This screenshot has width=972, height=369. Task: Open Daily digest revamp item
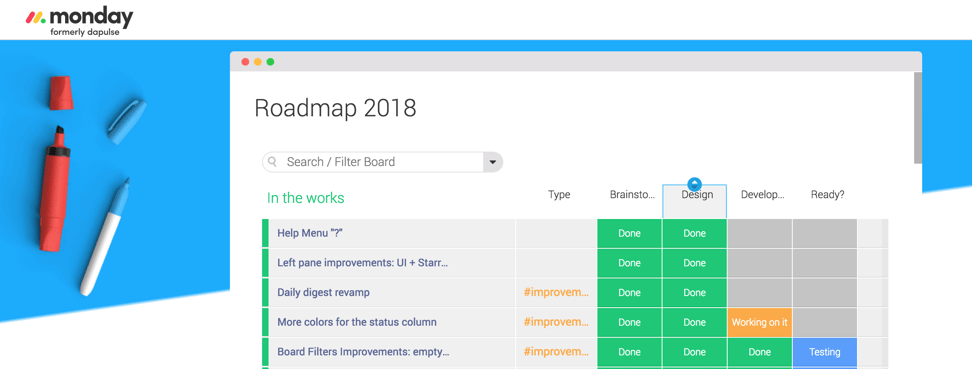[324, 293]
